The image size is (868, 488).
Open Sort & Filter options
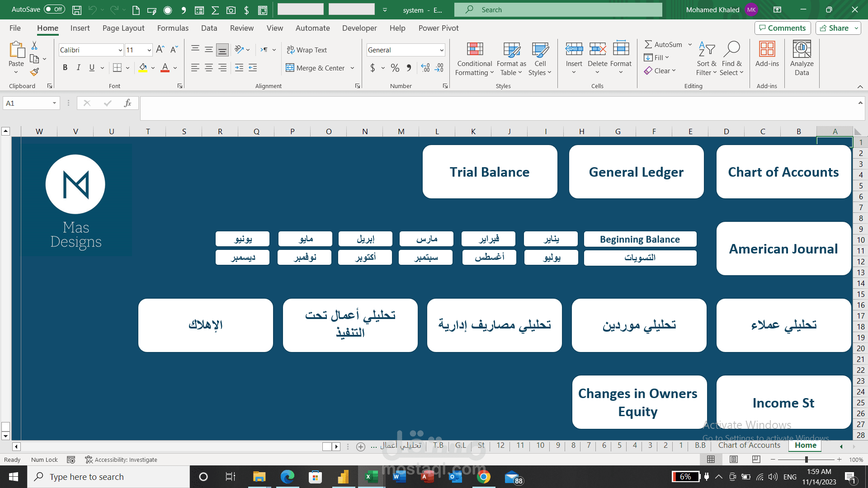[706, 58]
